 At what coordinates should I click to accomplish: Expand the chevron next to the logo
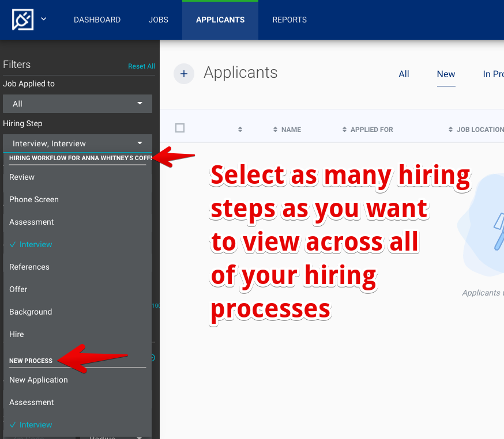click(43, 19)
